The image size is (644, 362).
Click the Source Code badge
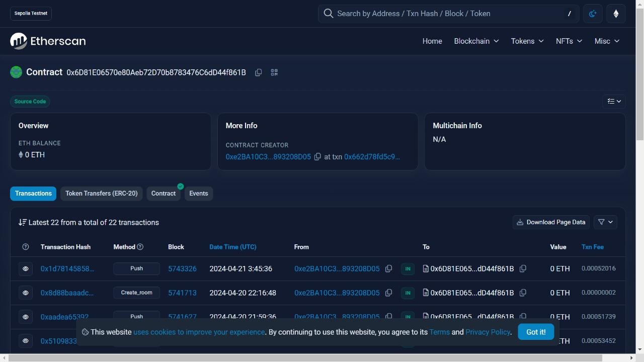click(30, 102)
